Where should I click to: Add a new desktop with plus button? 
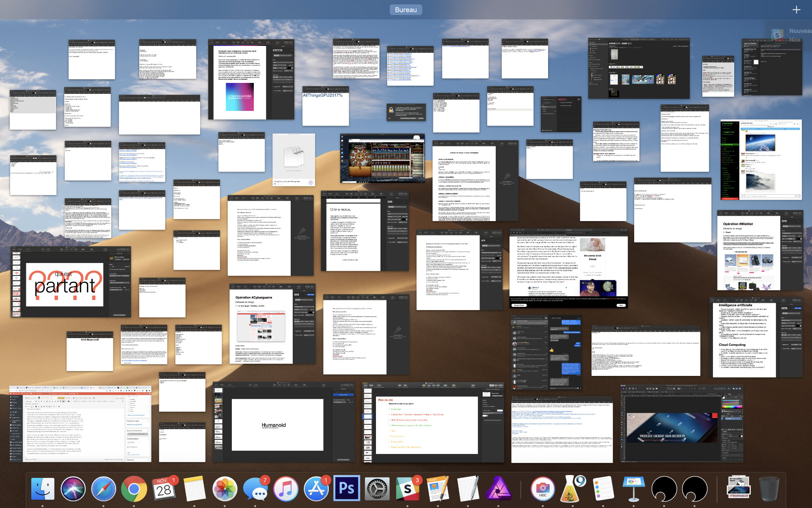(x=796, y=9)
